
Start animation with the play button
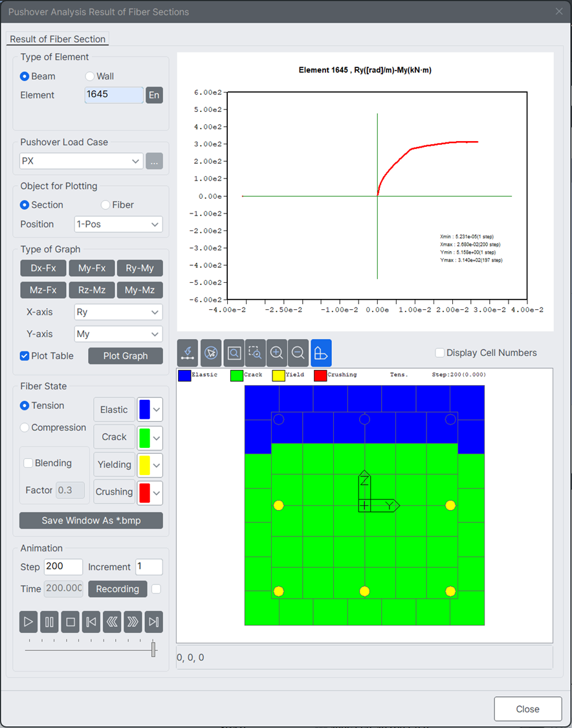coord(28,622)
